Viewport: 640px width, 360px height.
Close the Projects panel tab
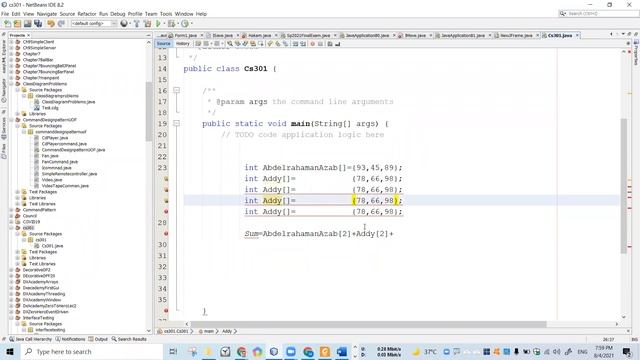click(29, 36)
